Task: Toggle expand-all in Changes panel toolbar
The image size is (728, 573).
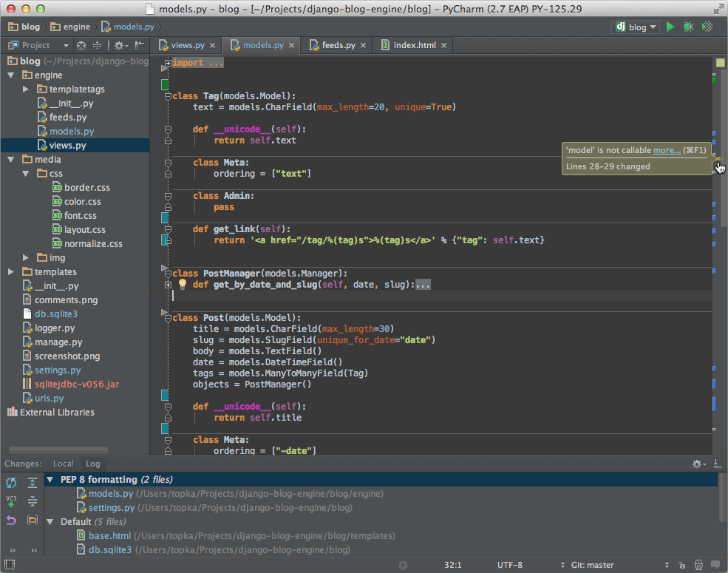Action: pos(33,482)
